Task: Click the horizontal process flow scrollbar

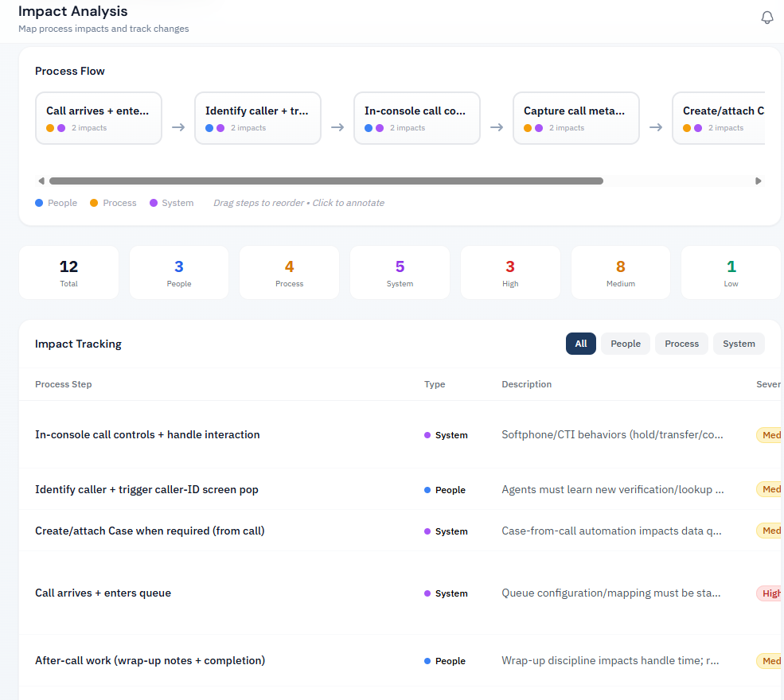Action: point(326,181)
